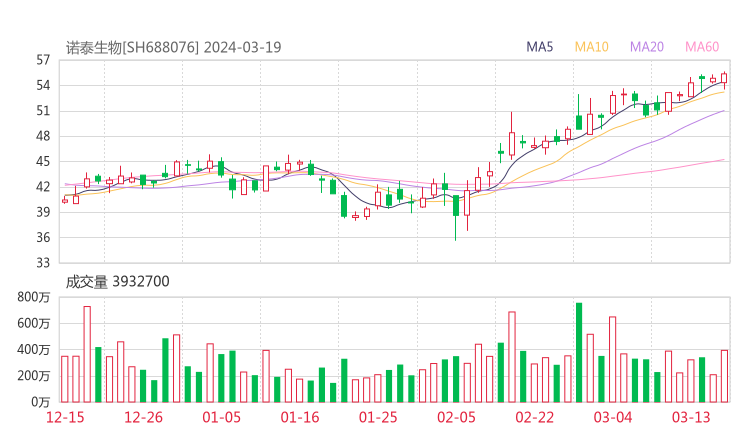Select the tallest red volume bar near 12-15
This screenshot has width=740, height=440.
point(87,354)
